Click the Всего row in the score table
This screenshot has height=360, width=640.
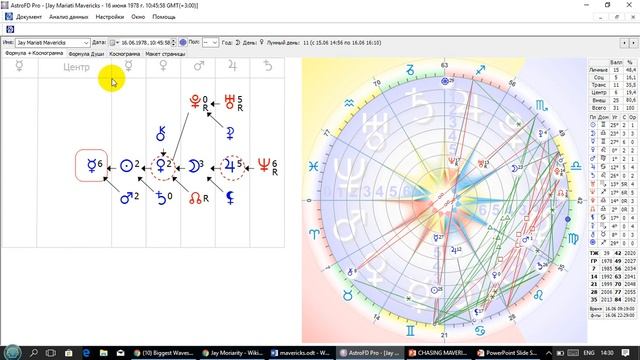pos(612,108)
